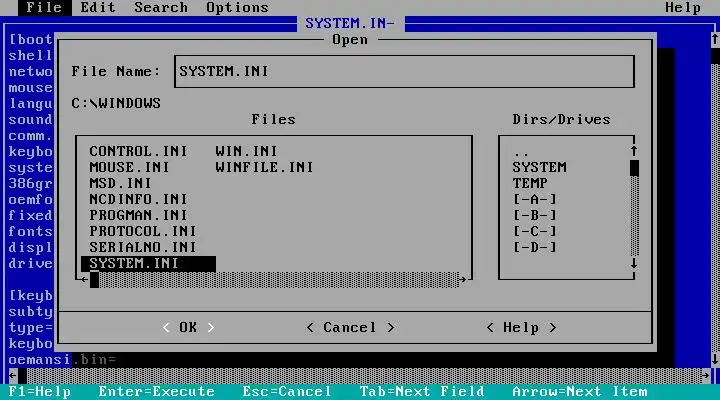Open the Edit menu
This screenshot has width=720, height=400.
pyautogui.click(x=98, y=7)
